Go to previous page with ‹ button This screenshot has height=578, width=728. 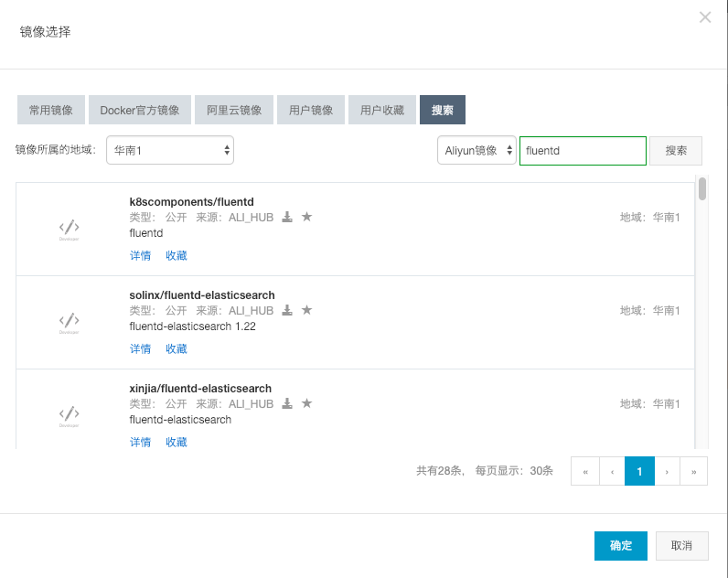[612, 471]
